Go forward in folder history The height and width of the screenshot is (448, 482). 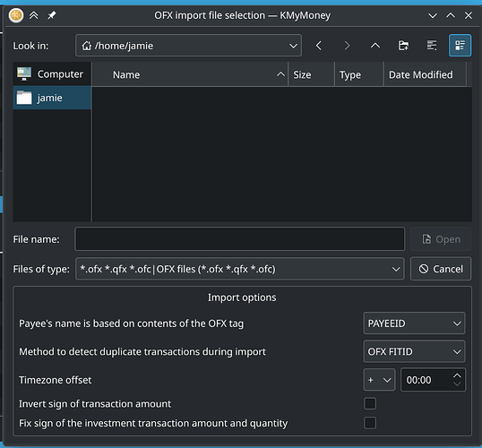347,46
